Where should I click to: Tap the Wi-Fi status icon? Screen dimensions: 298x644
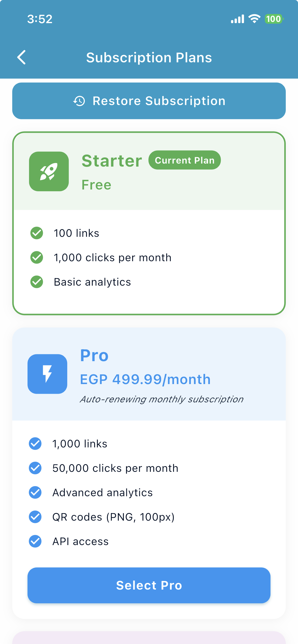tap(254, 19)
